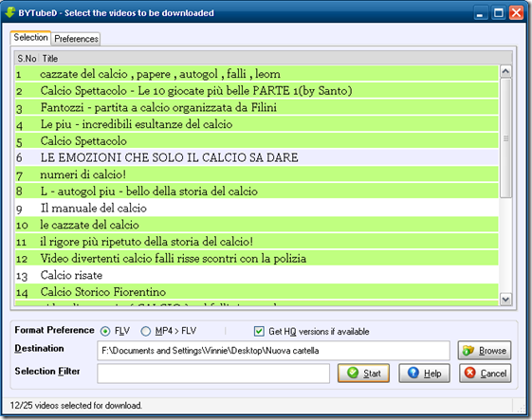Image resolution: width=532 pixels, height=420 pixels.
Task: Select row 'Il manuale del calcio'
Action: click(256, 208)
